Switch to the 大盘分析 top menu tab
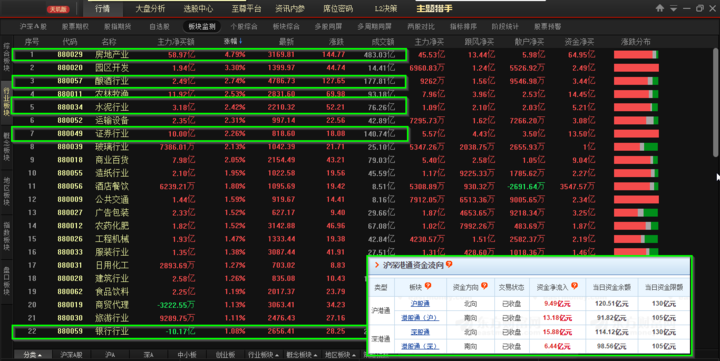 coord(150,9)
